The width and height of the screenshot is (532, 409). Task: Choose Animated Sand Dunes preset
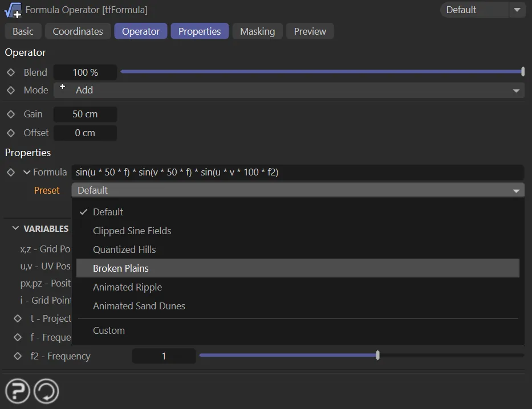tap(139, 306)
